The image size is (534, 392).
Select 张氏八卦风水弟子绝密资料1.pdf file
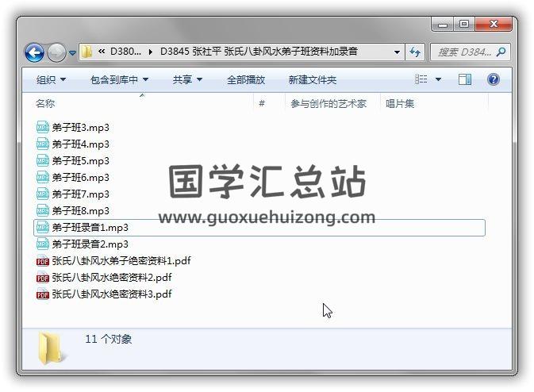coord(121,261)
